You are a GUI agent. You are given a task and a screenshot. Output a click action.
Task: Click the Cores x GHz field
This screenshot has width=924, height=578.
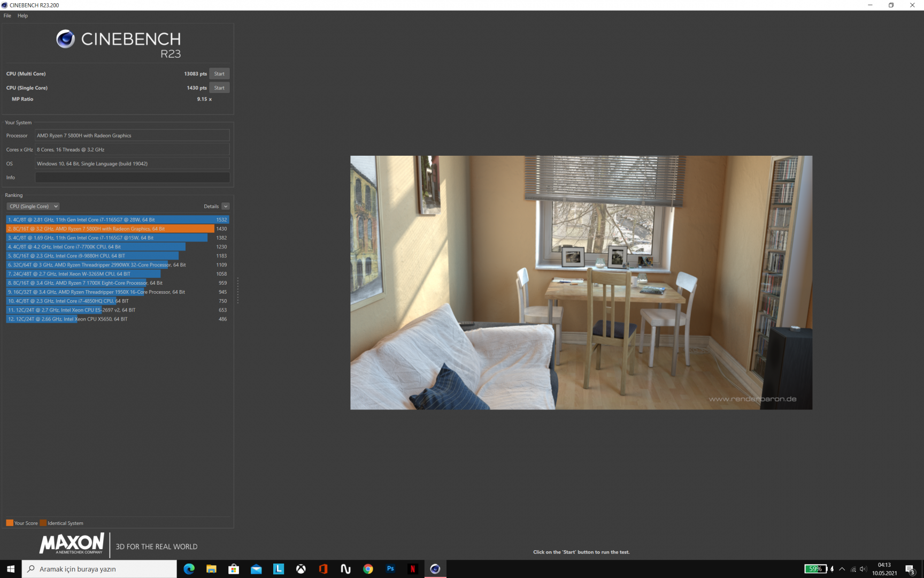click(132, 150)
